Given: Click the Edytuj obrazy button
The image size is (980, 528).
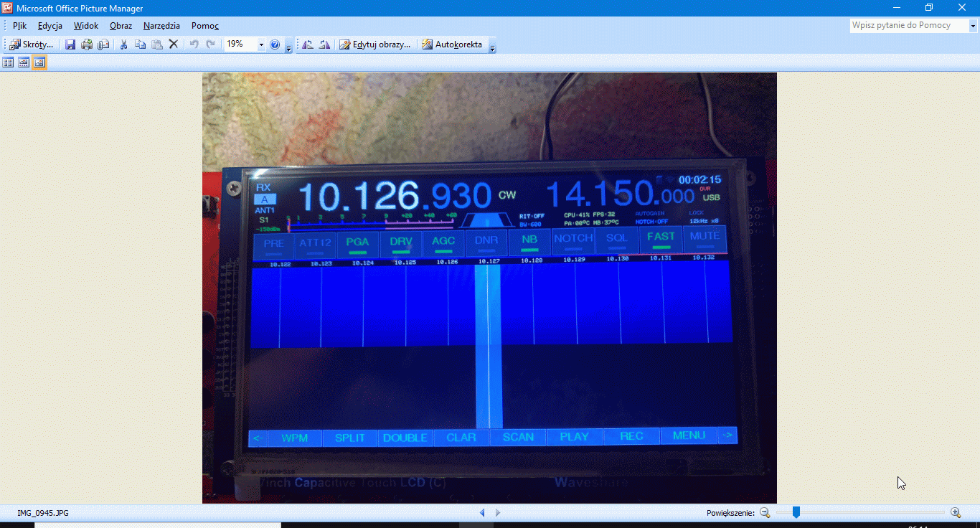Looking at the screenshot, I should (375, 44).
